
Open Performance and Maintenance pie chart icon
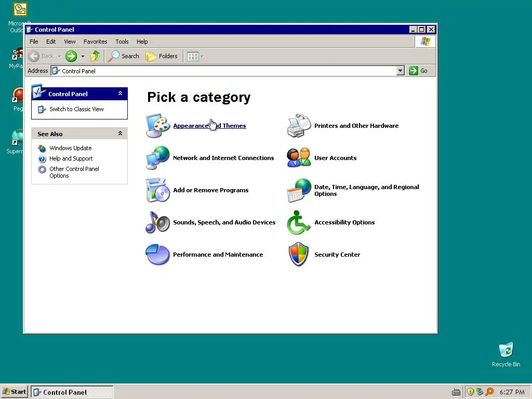158,255
